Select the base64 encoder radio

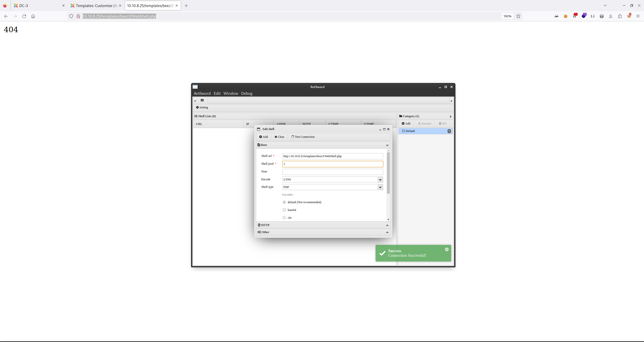284,210
